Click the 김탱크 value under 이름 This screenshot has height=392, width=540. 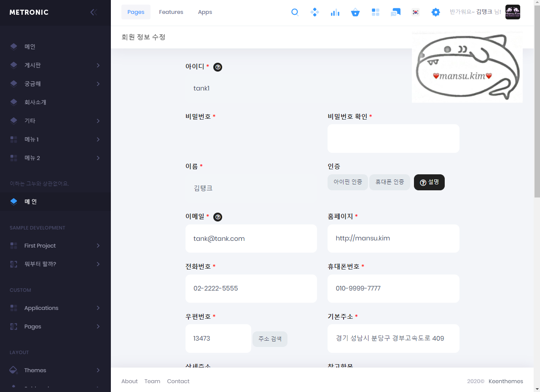pyautogui.click(x=203, y=188)
